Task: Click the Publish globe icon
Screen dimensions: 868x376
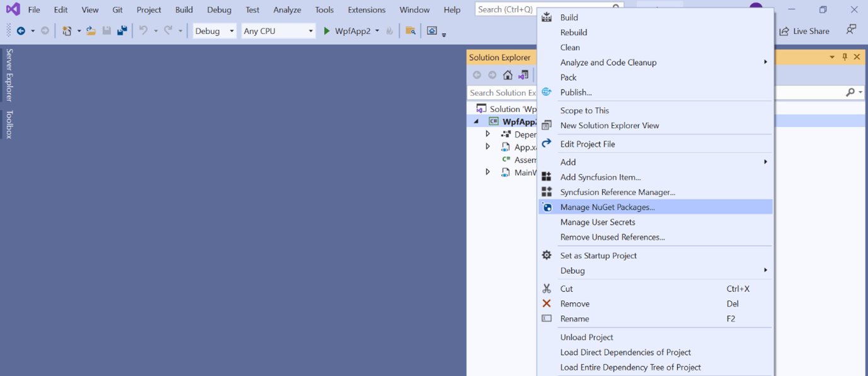Action: [x=547, y=92]
